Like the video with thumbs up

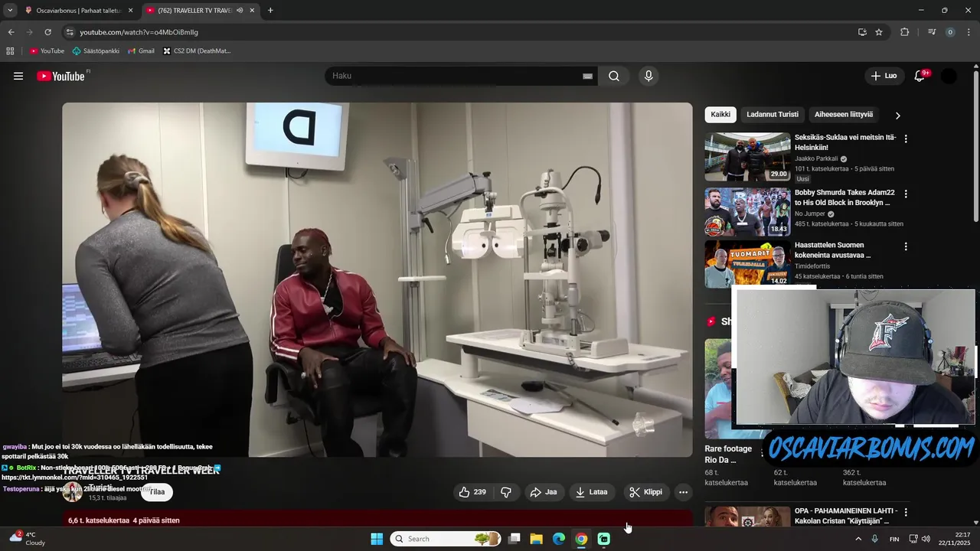[x=473, y=492]
